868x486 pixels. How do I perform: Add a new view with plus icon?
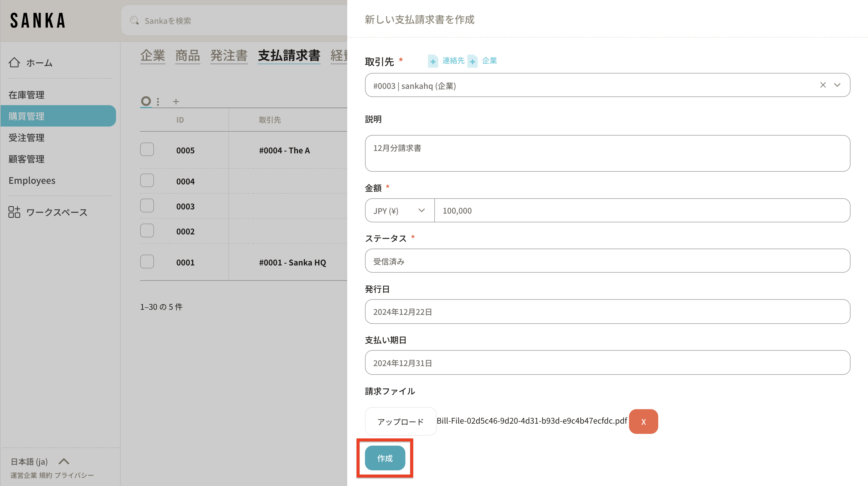(x=175, y=101)
